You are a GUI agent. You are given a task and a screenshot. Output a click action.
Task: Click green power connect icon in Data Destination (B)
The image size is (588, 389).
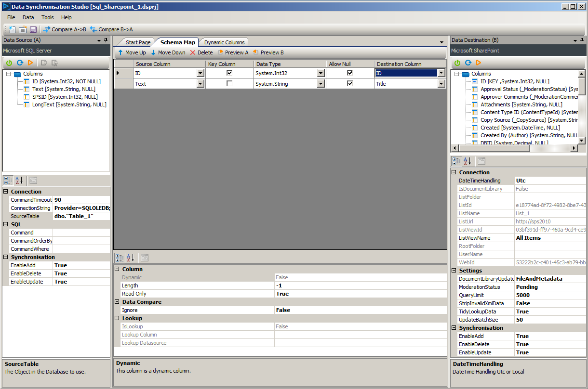(x=457, y=63)
